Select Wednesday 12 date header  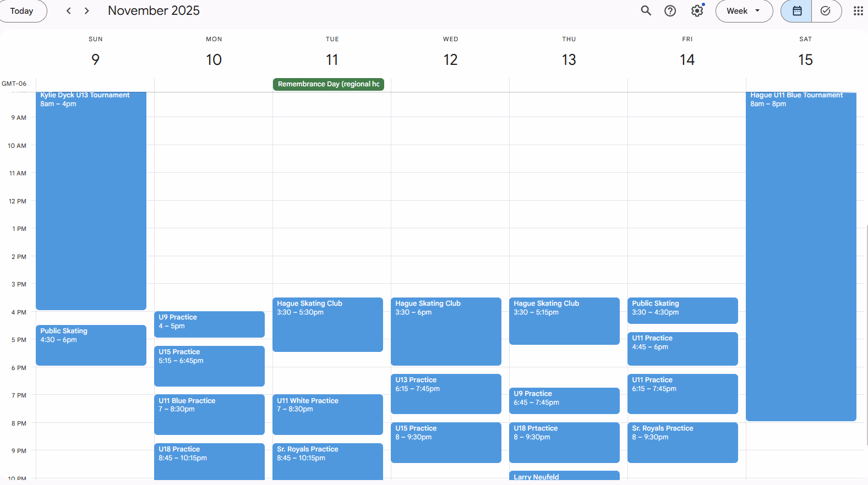click(x=450, y=59)
